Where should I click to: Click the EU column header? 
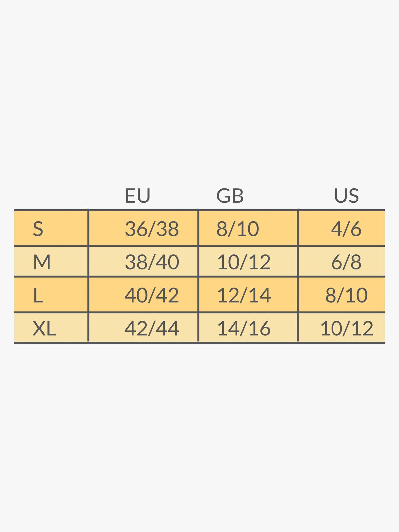point(138,196)
